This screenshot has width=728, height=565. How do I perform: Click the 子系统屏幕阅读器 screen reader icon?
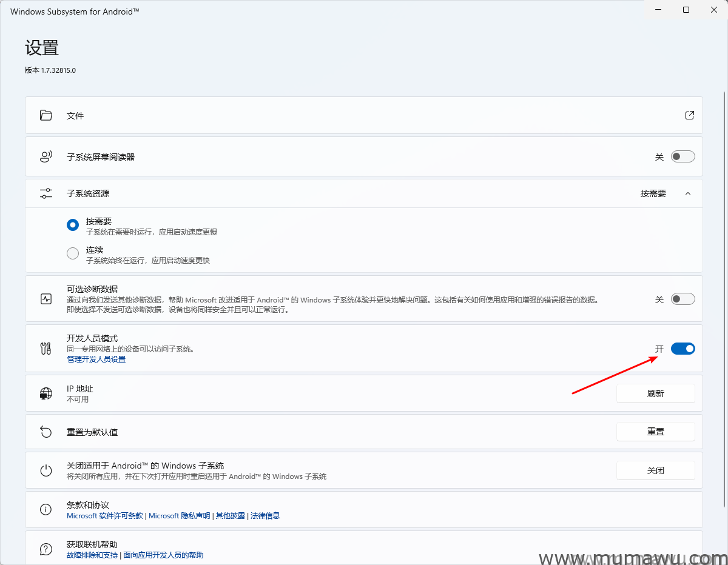[x=45, y=156]
